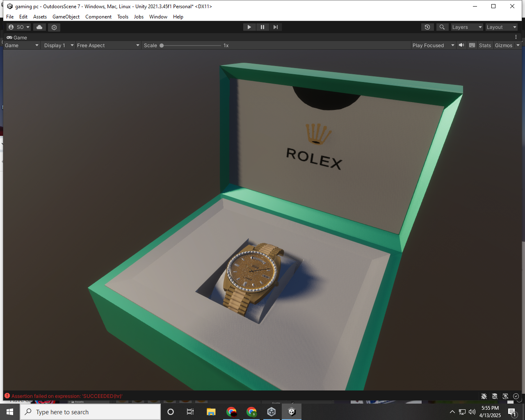Expand the Layout dropdown

coord(501,27)
